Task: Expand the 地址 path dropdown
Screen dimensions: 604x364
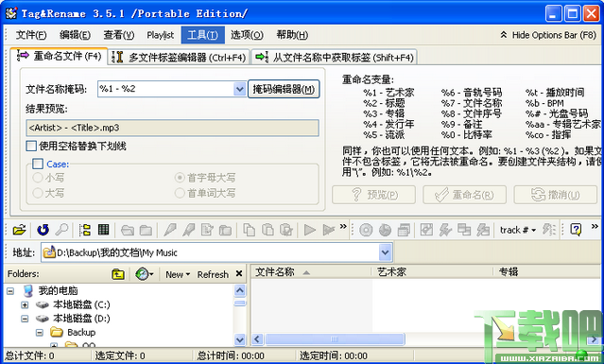Action: coord(385,252)
